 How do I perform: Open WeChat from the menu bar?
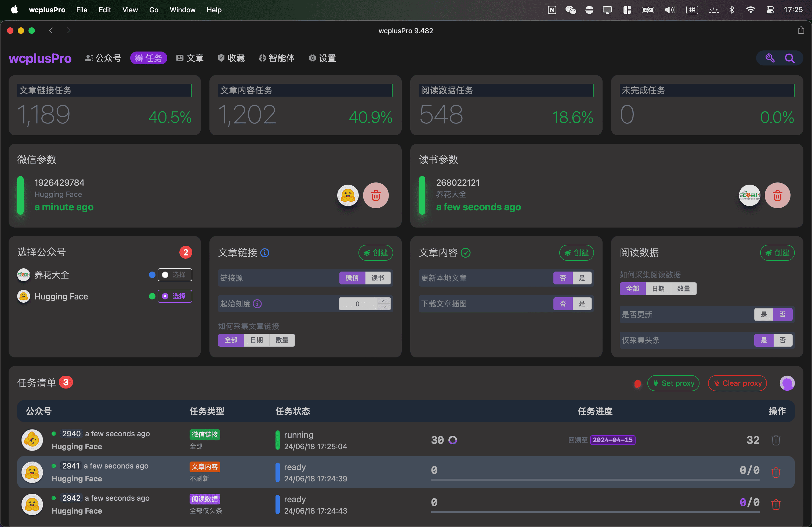[x=570, y=10]
